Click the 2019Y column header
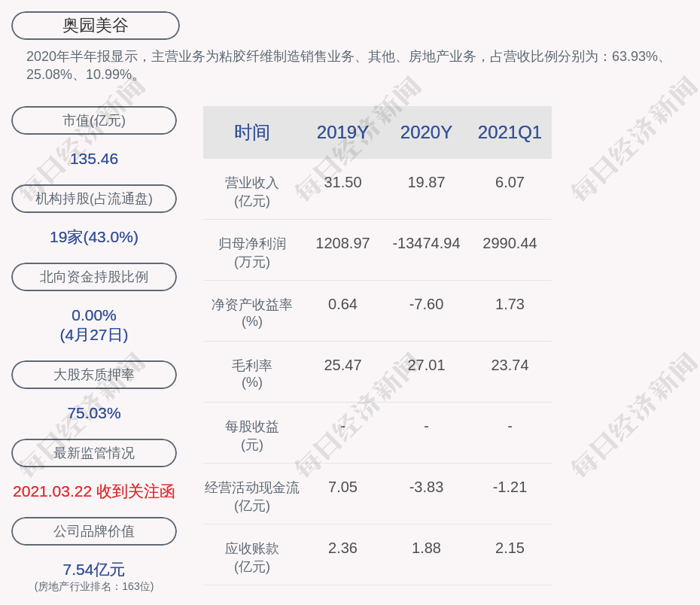The height and width of the screenshot is (605, 700). click(342, 132)
